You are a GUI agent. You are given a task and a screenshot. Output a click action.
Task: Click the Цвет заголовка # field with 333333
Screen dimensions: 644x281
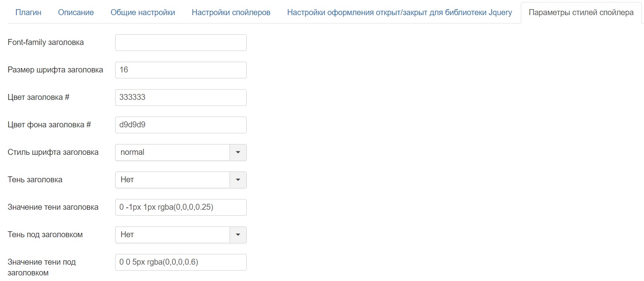(181, 98)
